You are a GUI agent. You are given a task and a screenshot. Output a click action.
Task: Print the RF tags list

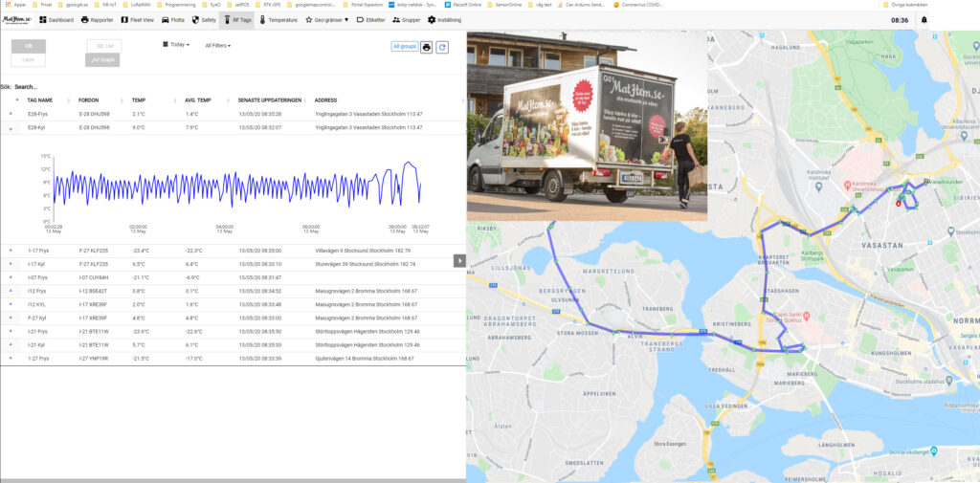click(x=426, y=47)
